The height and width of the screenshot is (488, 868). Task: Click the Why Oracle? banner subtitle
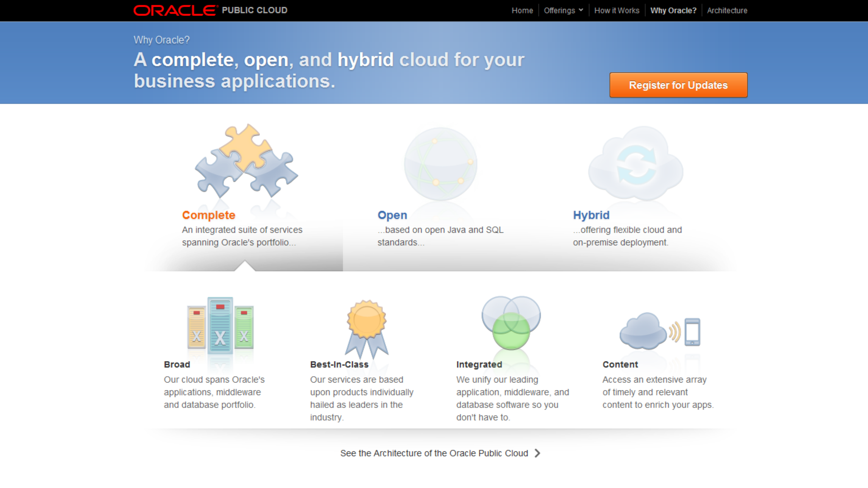click(x=162, y=40)
